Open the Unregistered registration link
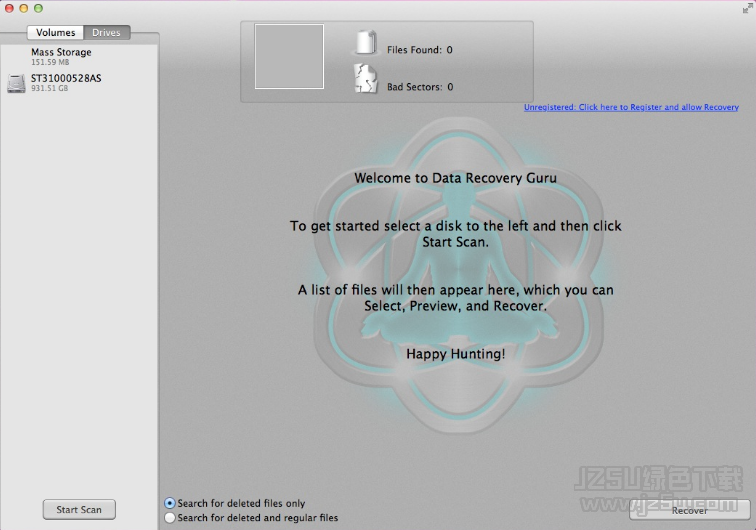 click(631, 107)
